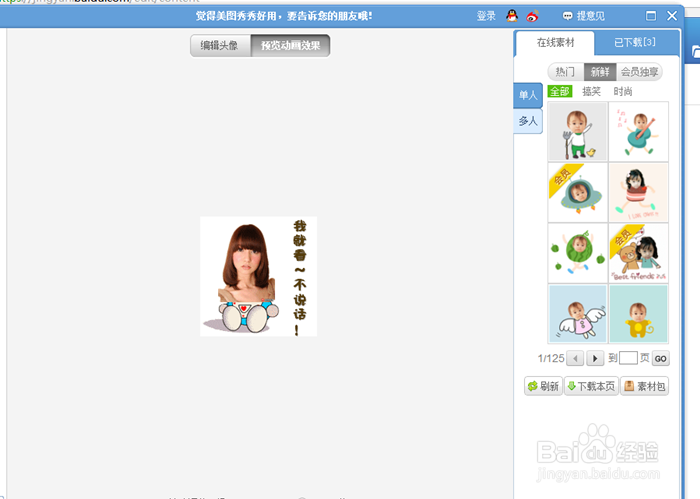Select the 搞笑 category
700x499 pixels.
[x=592, y=91]
